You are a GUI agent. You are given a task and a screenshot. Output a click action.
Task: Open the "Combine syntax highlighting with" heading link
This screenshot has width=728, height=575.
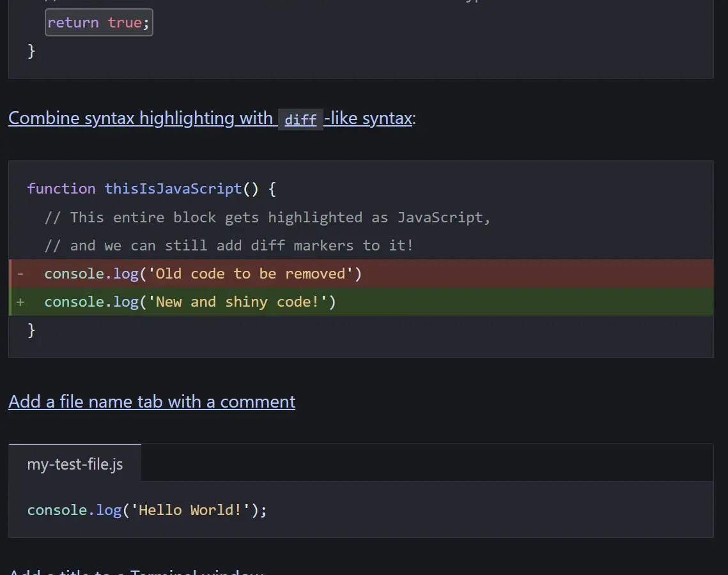(x=141, y=119)
